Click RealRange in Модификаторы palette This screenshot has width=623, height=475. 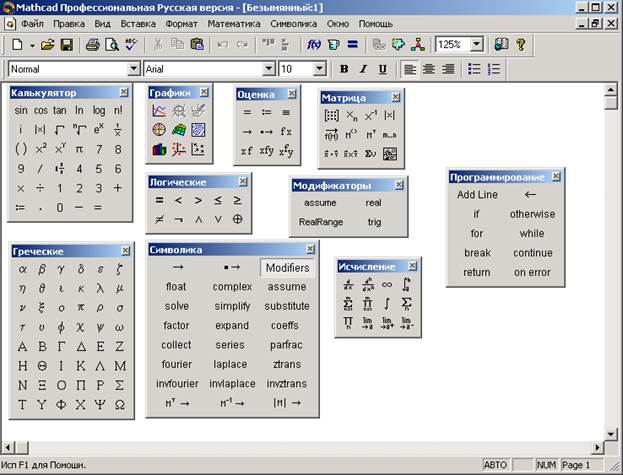[321, 222]
